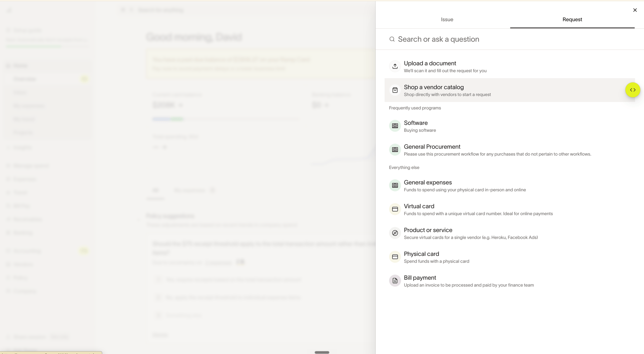Open General Procurement workflow
Viewport: 644px width, 354px height.
pos(510,150)
